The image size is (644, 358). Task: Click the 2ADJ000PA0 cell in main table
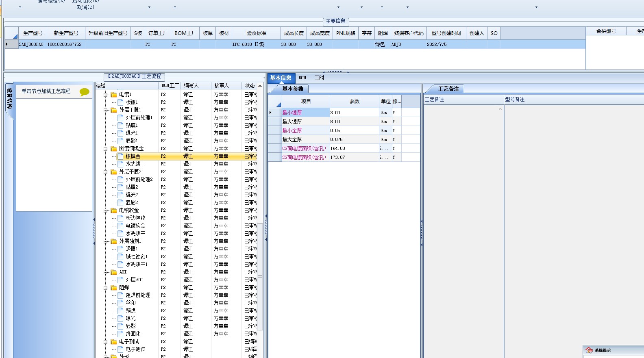pos(33,44)
